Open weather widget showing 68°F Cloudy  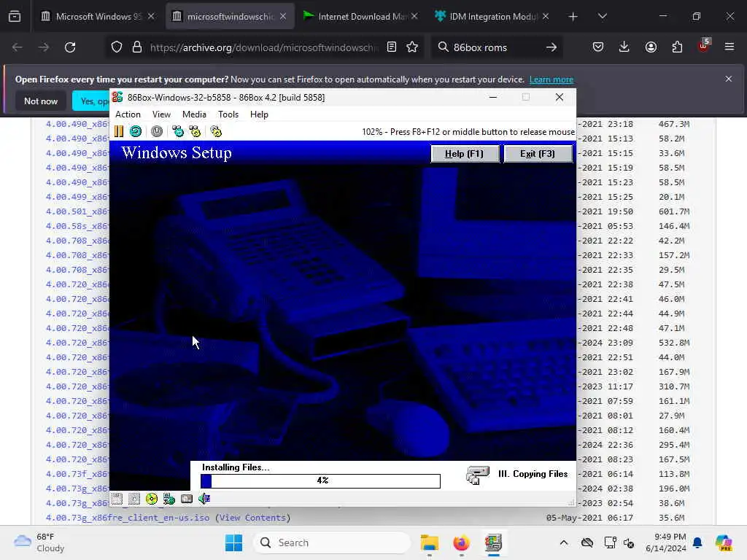pos(39,542)
